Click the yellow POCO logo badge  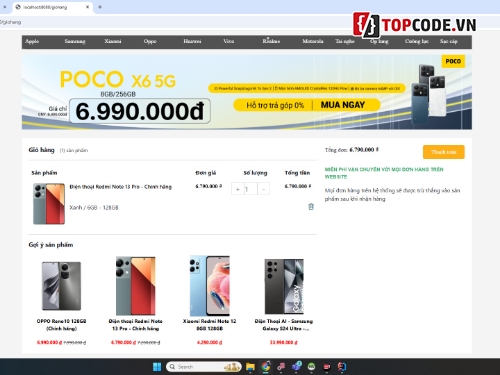(453, 61)
